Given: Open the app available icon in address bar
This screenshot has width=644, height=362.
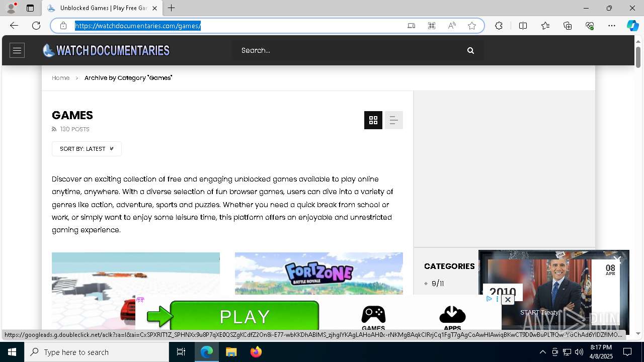Looking at the screenshot, I should click(x=412, y=26).
